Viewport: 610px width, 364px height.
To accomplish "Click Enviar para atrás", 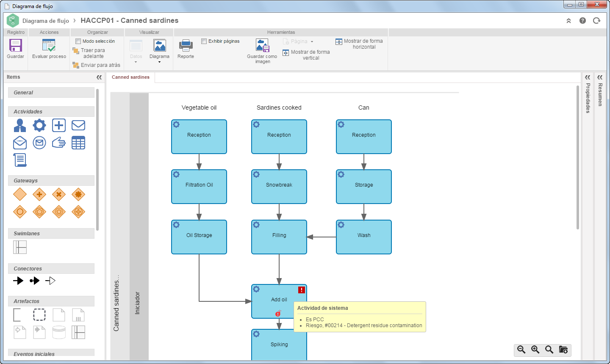I will coord(97,65).
